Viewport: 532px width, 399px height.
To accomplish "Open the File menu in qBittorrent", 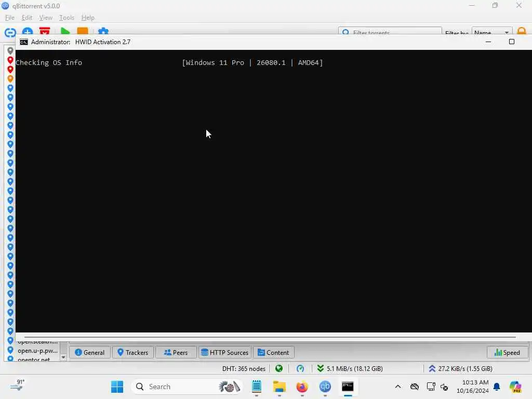I will (9, 18).
